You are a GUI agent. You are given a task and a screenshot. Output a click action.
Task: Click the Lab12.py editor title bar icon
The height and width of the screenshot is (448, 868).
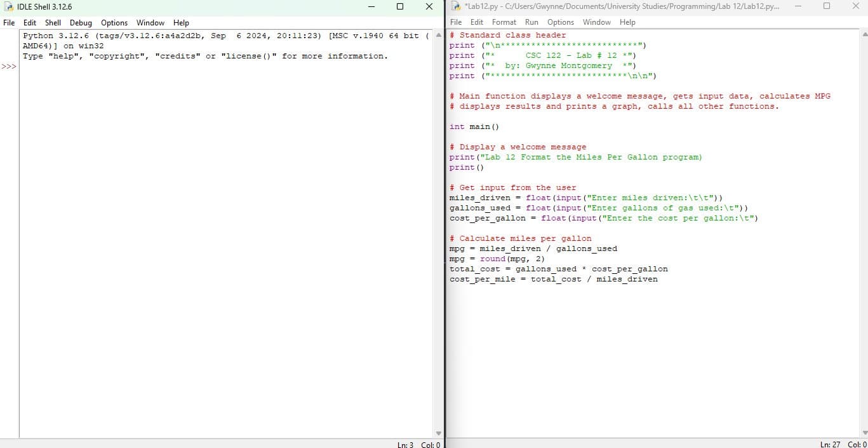pos(456,6)
